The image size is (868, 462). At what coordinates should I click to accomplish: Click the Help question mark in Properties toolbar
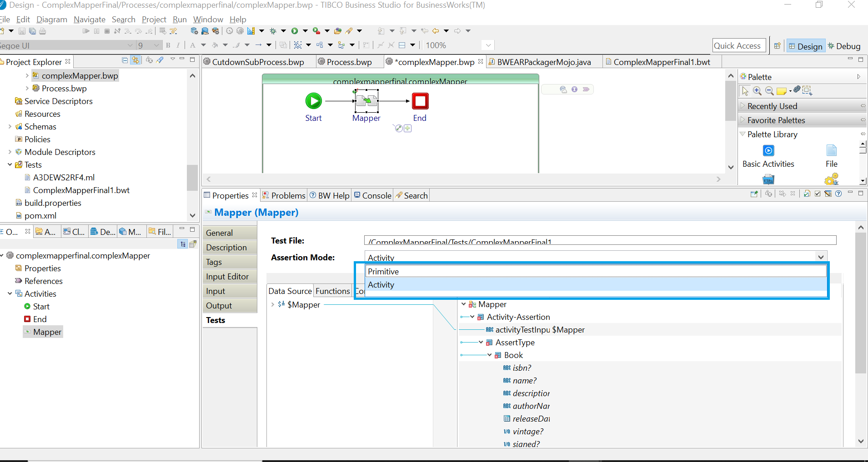point(838,194)
